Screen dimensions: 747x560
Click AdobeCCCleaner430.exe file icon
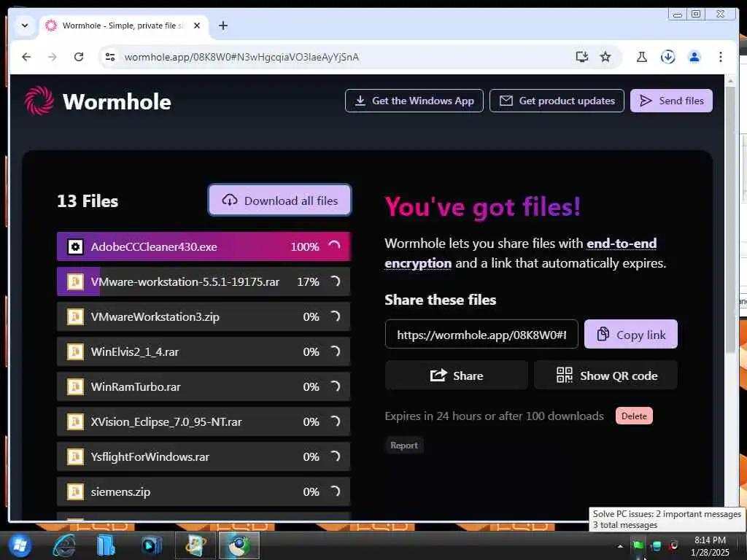(x=75, y=246)
